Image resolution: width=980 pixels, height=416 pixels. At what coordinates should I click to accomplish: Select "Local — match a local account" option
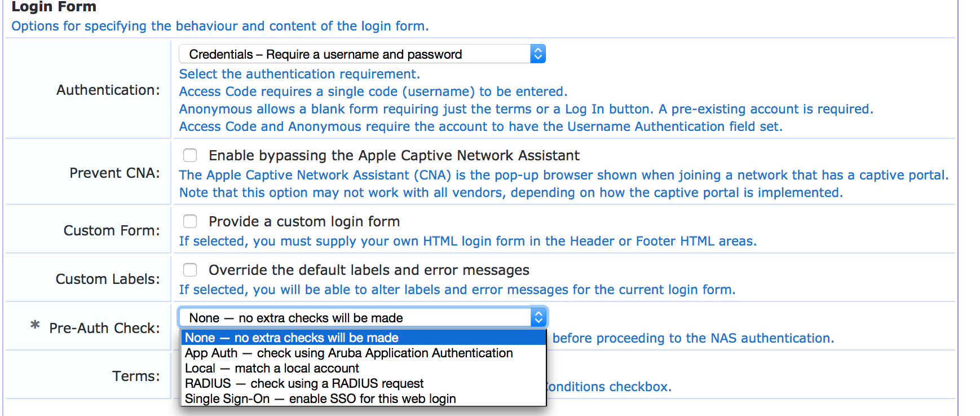click(272, 368)
